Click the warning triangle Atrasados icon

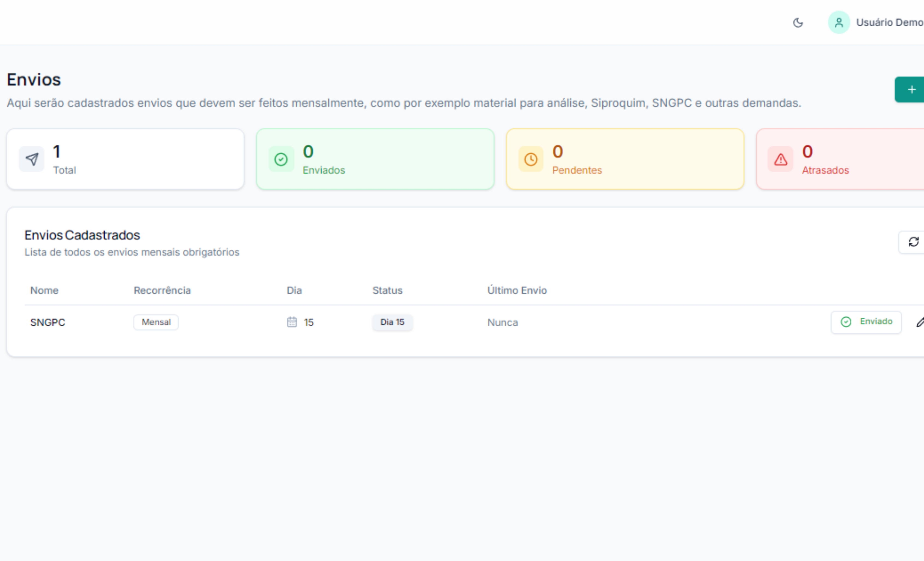point(780,159)
